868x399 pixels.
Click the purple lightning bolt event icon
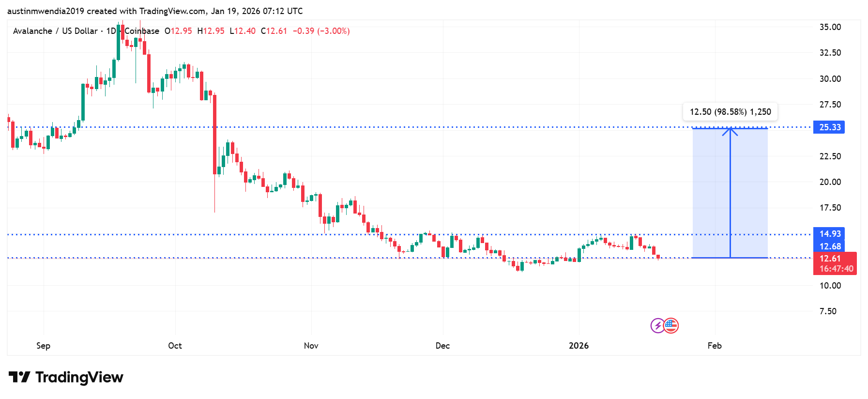[657, 325]
